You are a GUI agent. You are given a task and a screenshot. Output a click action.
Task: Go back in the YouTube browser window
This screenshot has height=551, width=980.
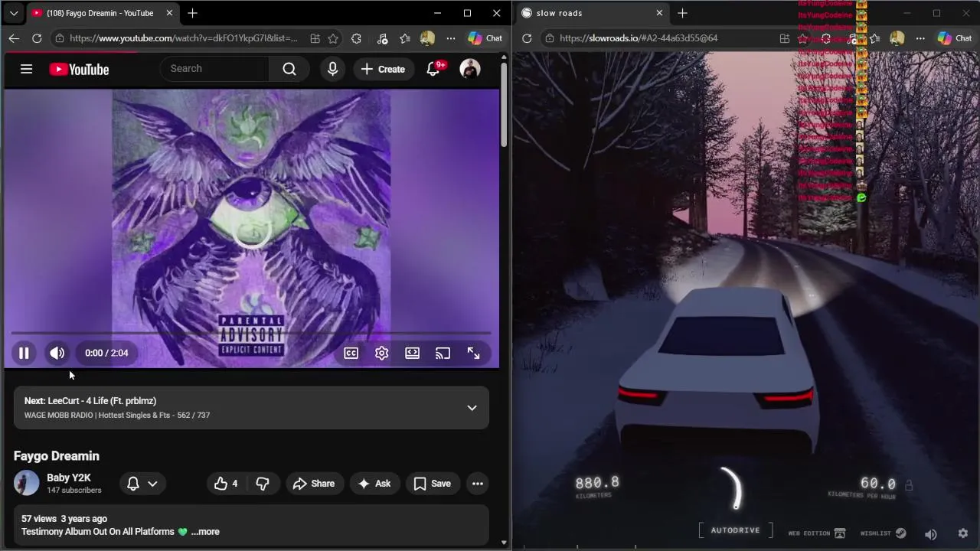coord(14,38)
